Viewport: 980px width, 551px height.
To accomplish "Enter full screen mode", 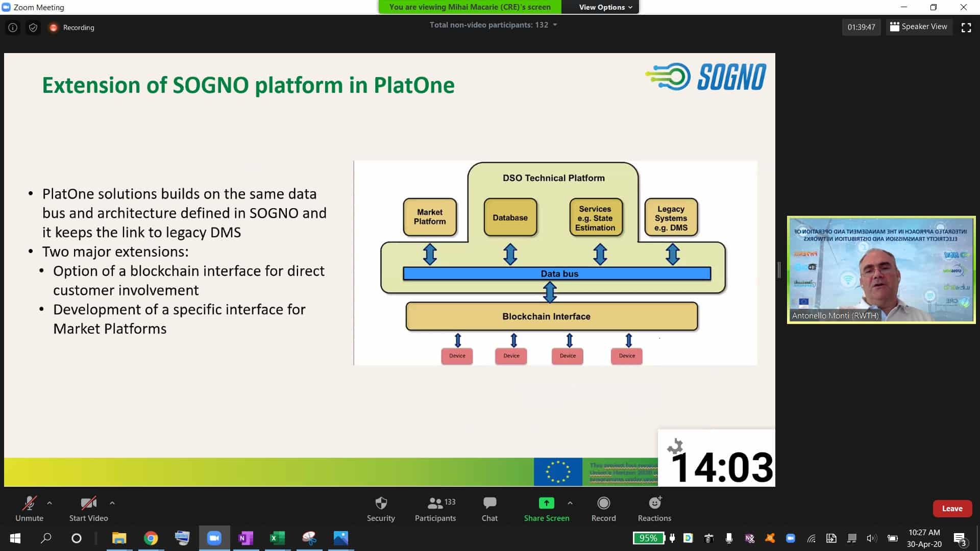I will coord(966,28).
